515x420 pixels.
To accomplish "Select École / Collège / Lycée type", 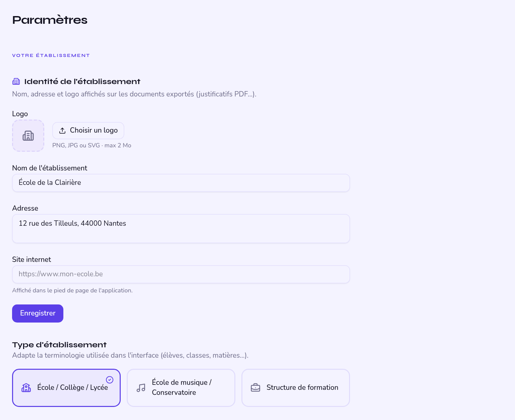I will [x=66, y=388].
